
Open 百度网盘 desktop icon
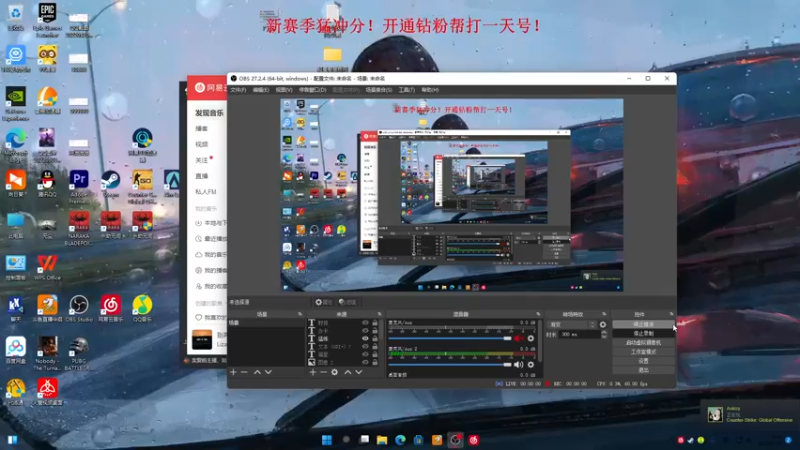[x=16, y=351]
